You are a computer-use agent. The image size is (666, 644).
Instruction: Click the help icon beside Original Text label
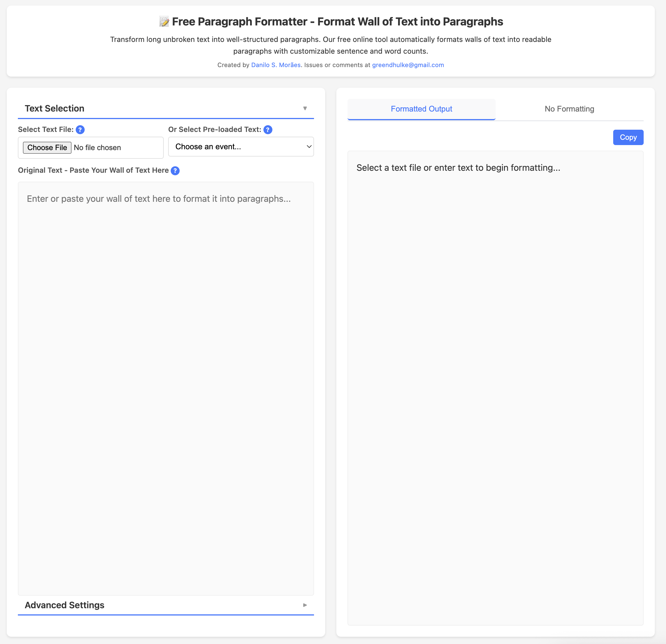point(175,171)
